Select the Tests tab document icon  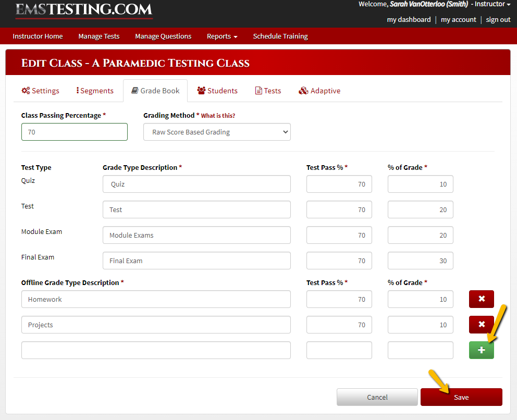(x=257, y=91)
